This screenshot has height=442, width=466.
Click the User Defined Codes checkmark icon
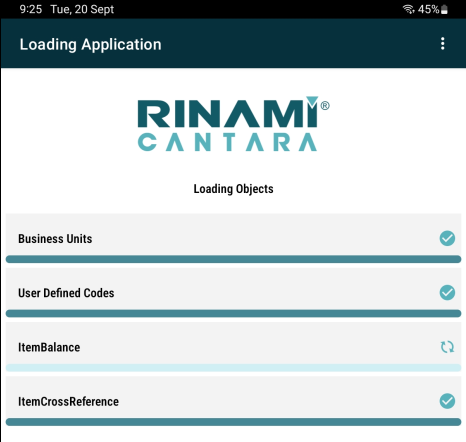(x=447, y=293)
